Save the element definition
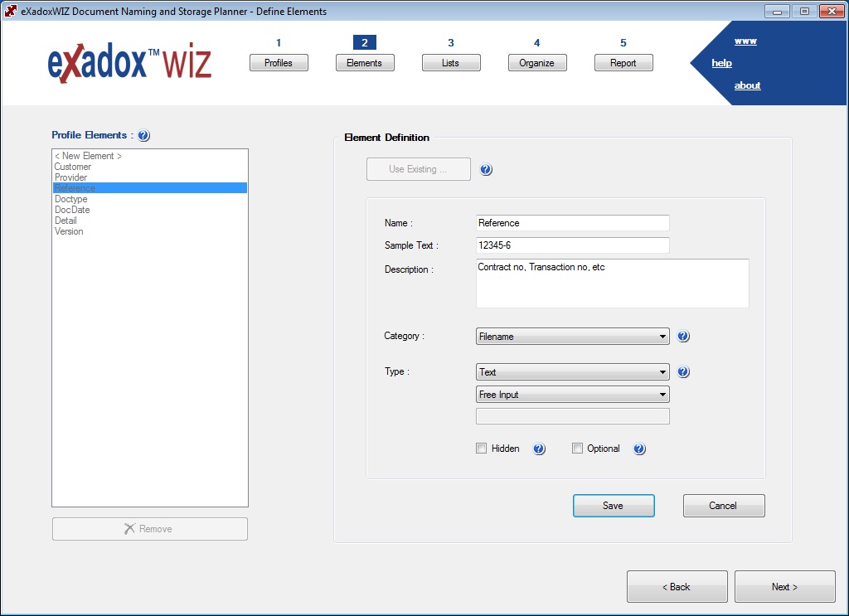This screenshot has height=616, width=849. [x=614, y=506]
